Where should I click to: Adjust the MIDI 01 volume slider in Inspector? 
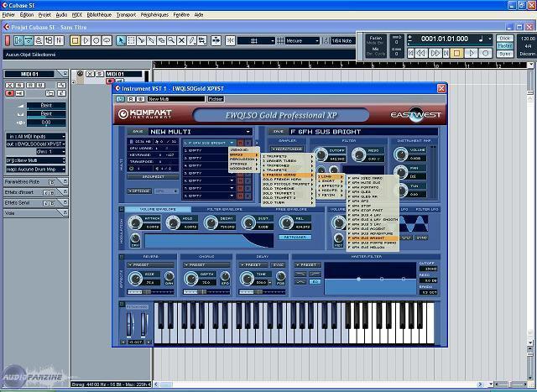[46, 106]
